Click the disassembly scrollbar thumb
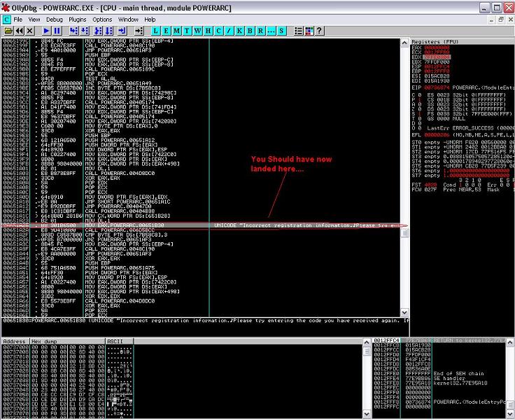 point(404,233)
